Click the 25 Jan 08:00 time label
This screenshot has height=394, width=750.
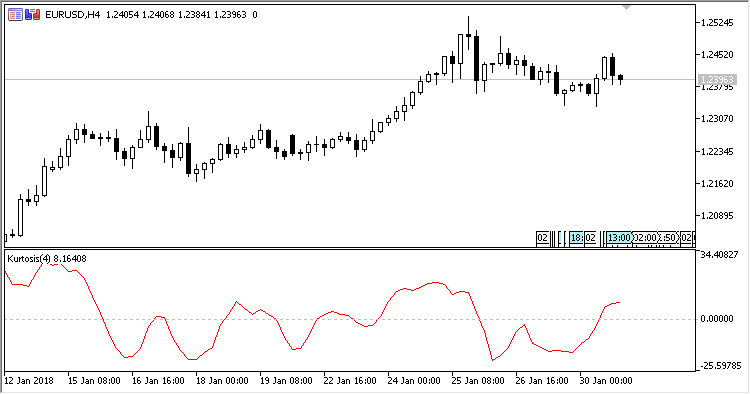(x=478, y=381)
